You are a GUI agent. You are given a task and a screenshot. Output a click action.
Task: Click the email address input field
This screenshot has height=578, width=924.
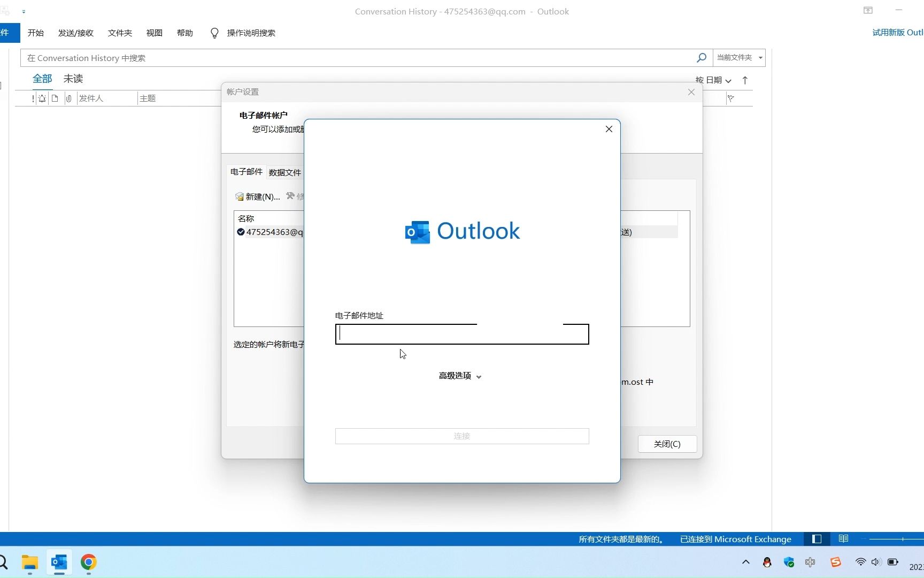click(462, 334)
